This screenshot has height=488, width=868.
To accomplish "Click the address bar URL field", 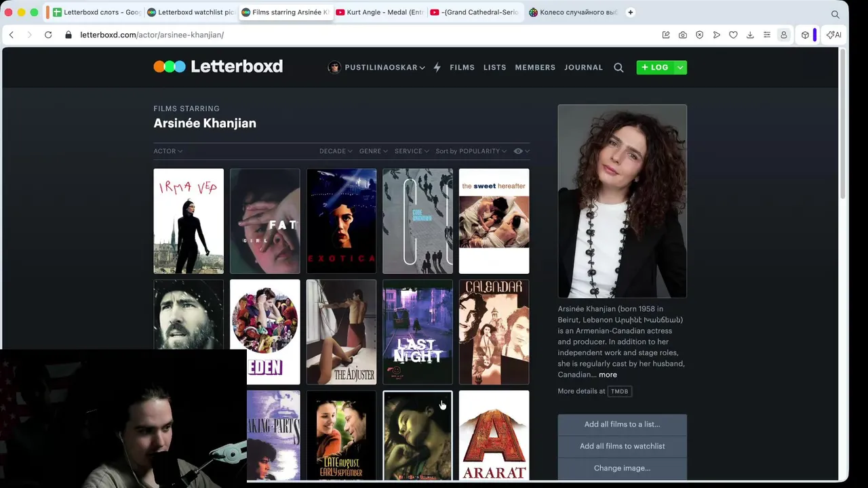I will coord(366,35).
